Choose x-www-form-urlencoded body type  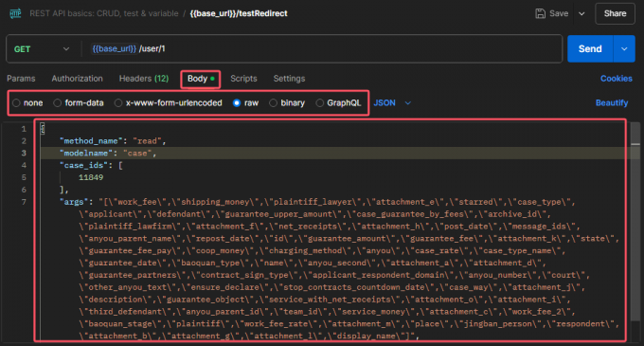click(168, 103)
